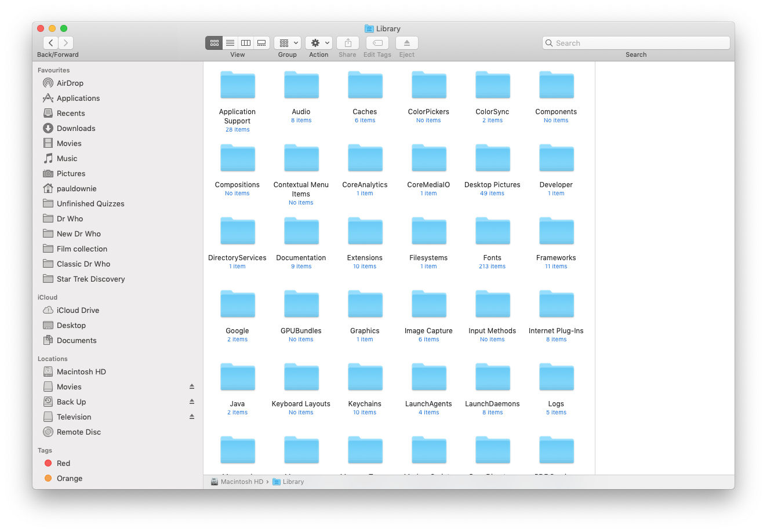The image size is (767, 532).
Task: Eject the Television volume
Action: point(192,417)
